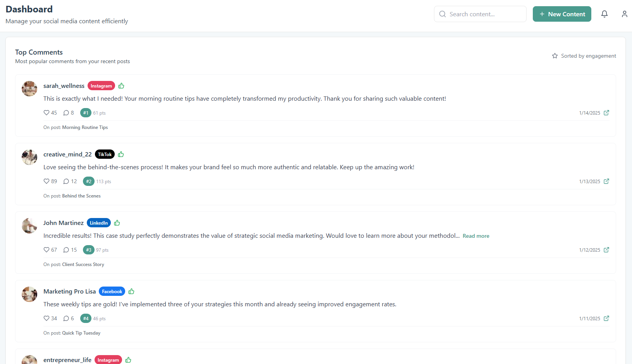Select the Facebook platform badge

click(x=112, y=292)
